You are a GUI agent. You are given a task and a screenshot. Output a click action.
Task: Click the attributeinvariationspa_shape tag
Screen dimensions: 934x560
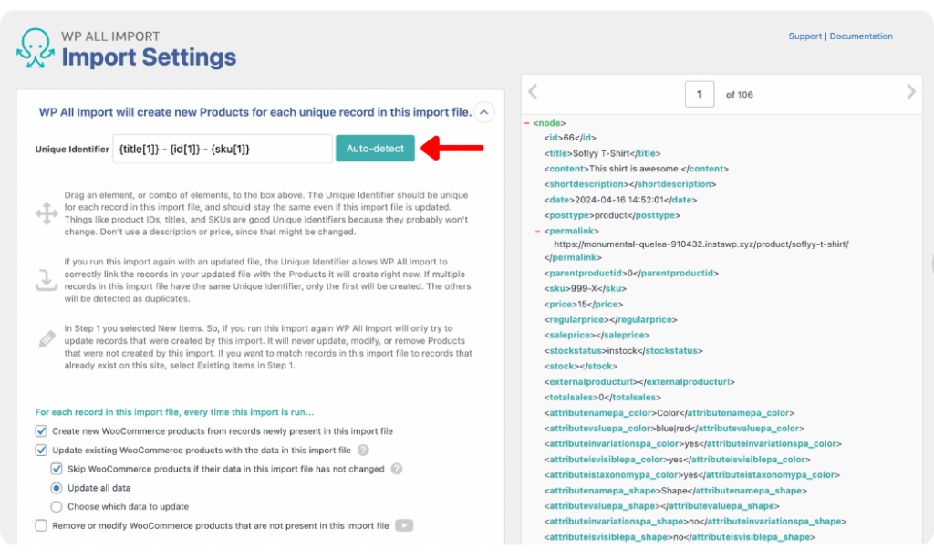pyautogui.click(x=695, y=522)
